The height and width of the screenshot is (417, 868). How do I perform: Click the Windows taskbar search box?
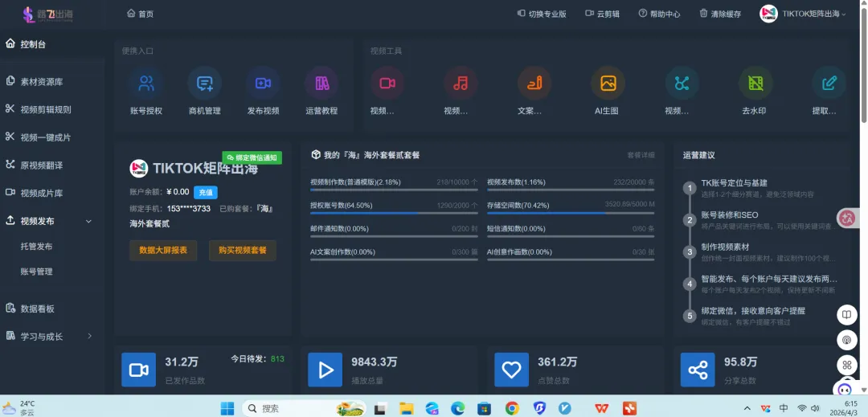304,408
